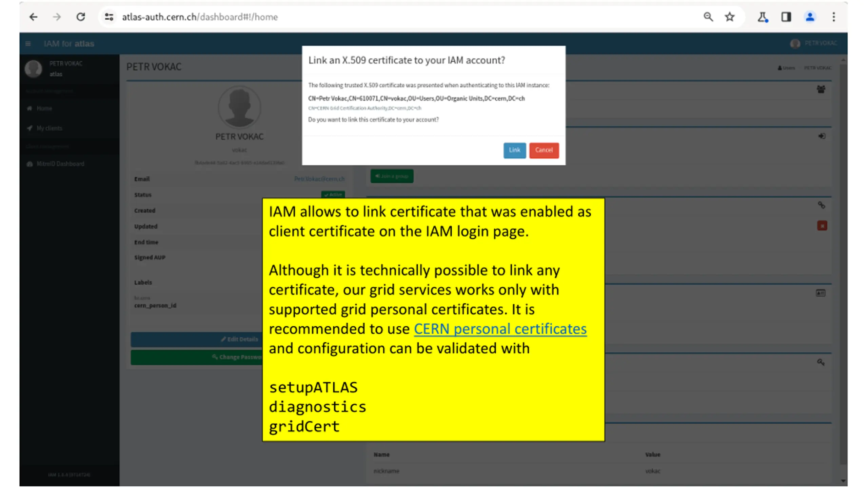
Task: Click the End time field label
Action: [x=146, y=242]
